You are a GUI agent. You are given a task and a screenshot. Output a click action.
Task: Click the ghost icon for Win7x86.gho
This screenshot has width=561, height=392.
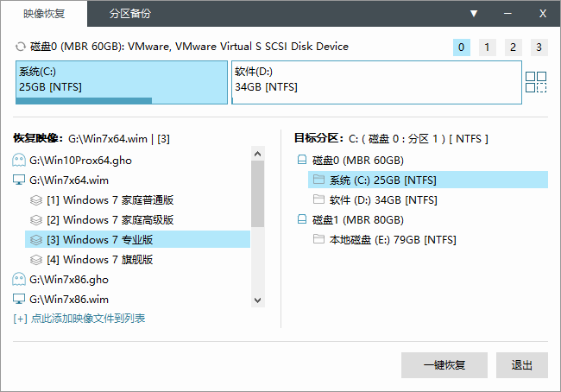(x=19, y=279)
